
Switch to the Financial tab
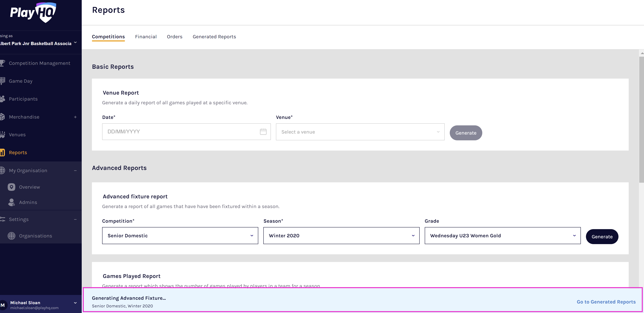coord(146,37)
